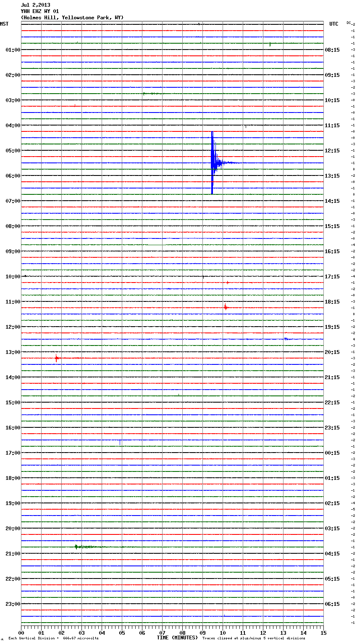The width and height of the screenshot is (357, 644).
Task: Click the "06" tick on the minutes axis
Action: 142,633
